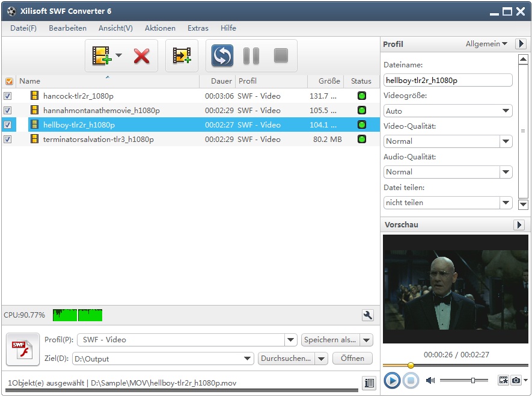This screenshot has height=397, width=532.
Task: Start conversion with the blue Convert icon
Action: [x=222, y=55]
